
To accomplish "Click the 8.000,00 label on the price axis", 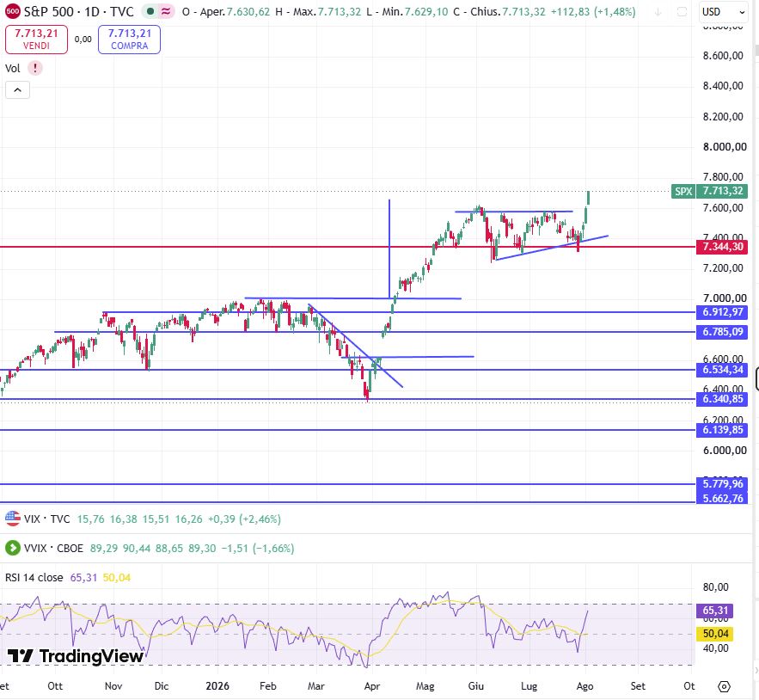I will [x=725, y=147].
